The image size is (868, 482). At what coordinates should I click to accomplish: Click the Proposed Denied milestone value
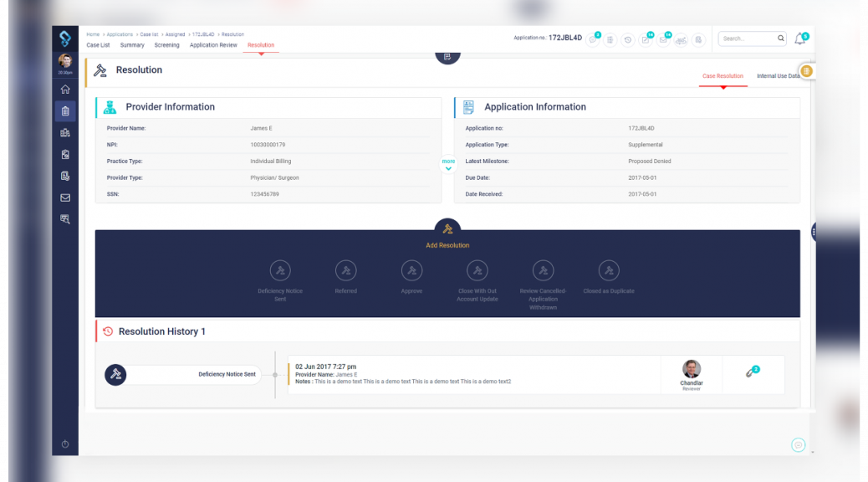pyautogui.click(x=650, y=162)
